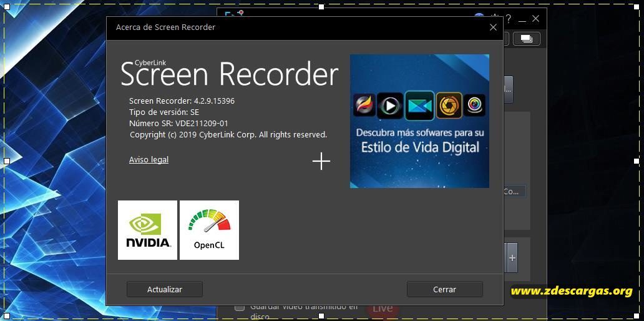Click stacked windows icon in main window
The image size is (644, 321).
527,39
